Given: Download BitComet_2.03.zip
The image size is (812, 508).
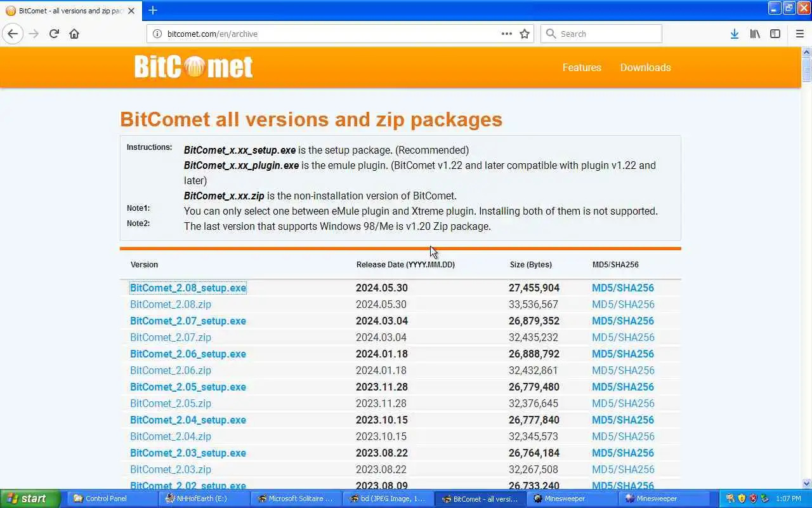Looking at the screenshot, I should 171,469.
